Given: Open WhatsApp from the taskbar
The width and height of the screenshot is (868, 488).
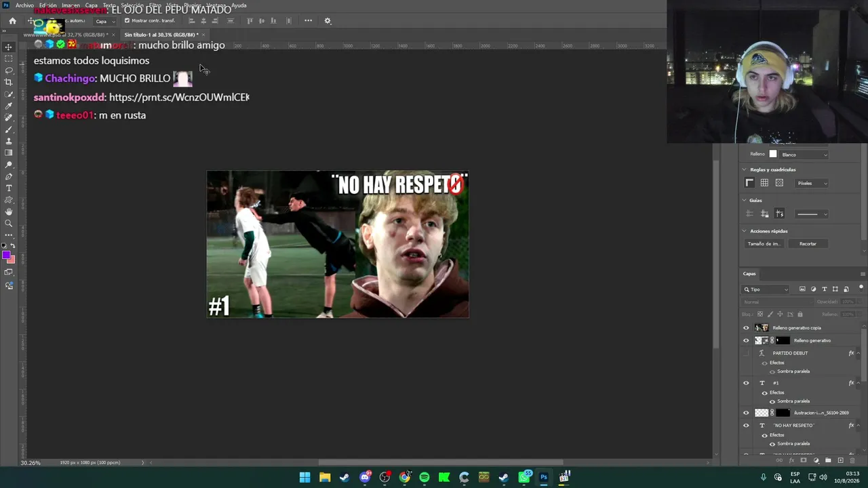Looking at the screenshot, I should [524, 477].
